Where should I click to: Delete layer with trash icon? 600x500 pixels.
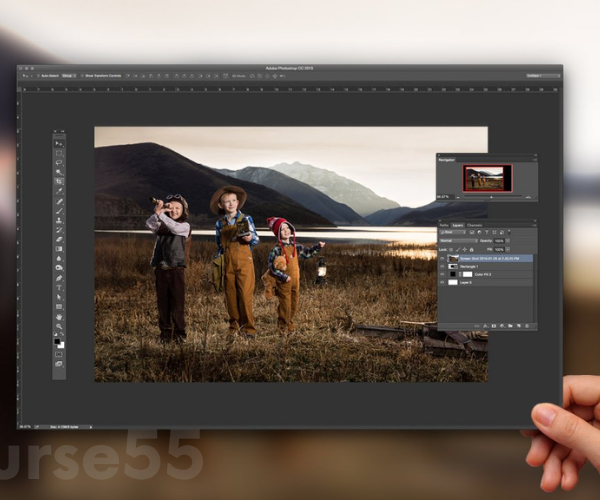coord(527,326)
